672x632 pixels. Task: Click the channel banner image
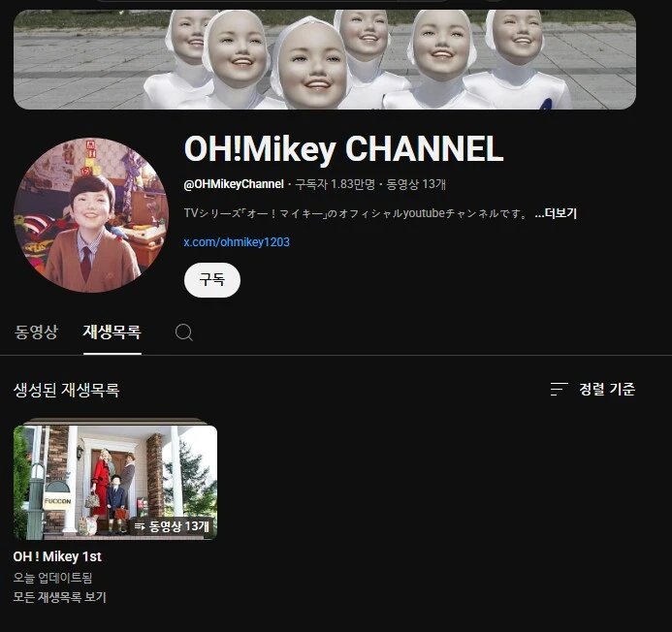pyautogui.click(x=325, y=59)
